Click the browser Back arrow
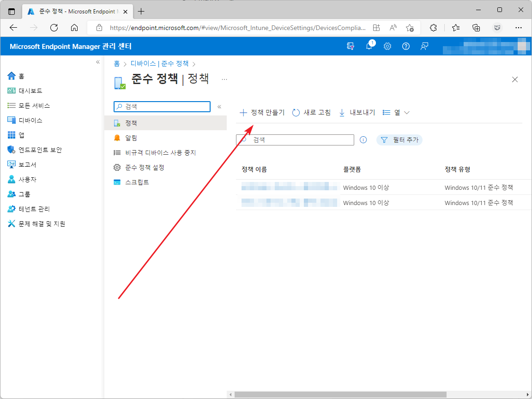532x399 pixels. click(x=13, y=28)
